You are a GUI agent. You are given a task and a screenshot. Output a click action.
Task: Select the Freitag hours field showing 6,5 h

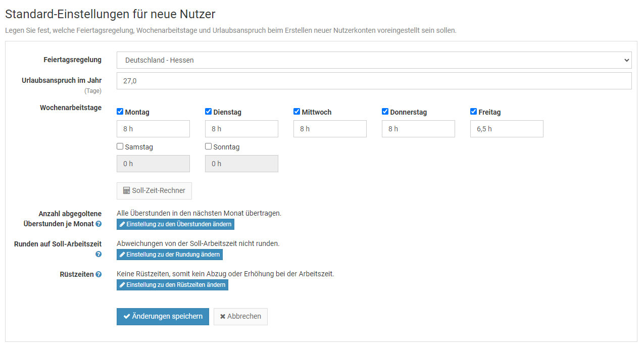pos(507,129)
